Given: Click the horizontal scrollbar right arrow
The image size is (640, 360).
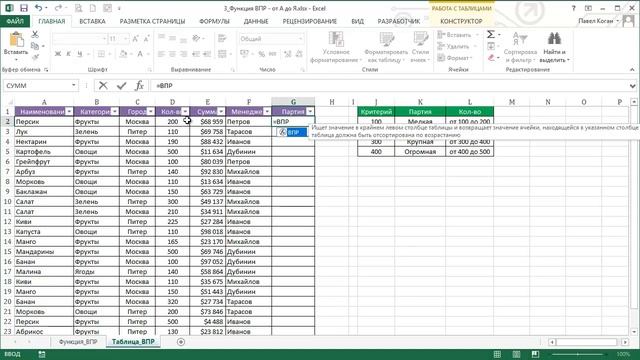Looking at the screenshot, I should pos(625,342).
